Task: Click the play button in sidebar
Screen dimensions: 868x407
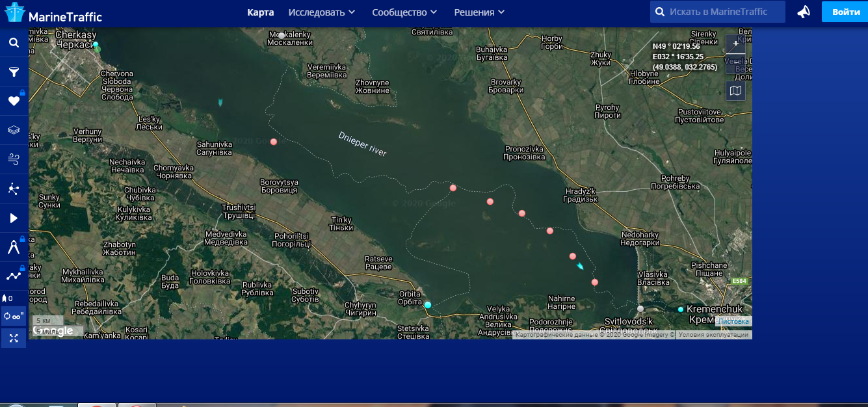Action: (14, 218)
